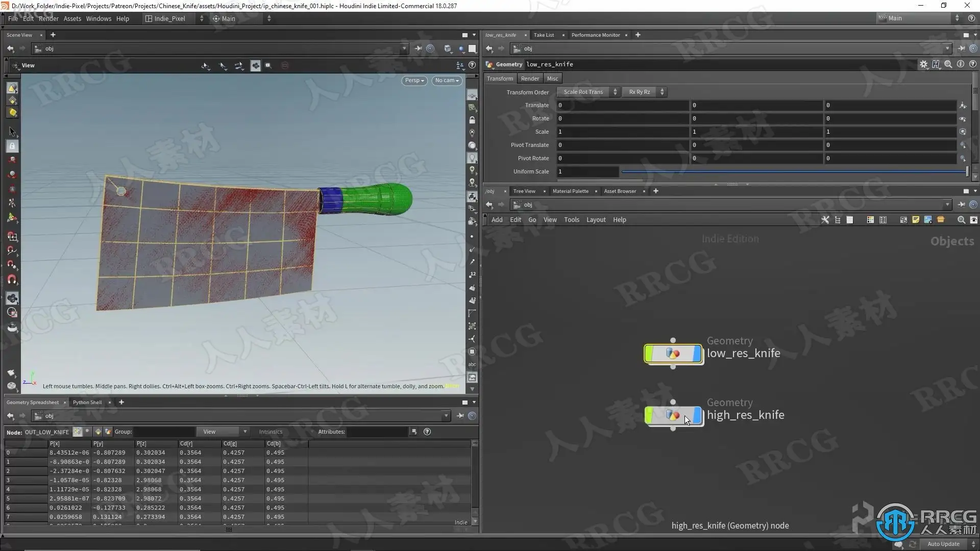This screenshot has width=980, height=551.
Task: Click the magnet snapping tool icon
Action: tap(12, 280)
